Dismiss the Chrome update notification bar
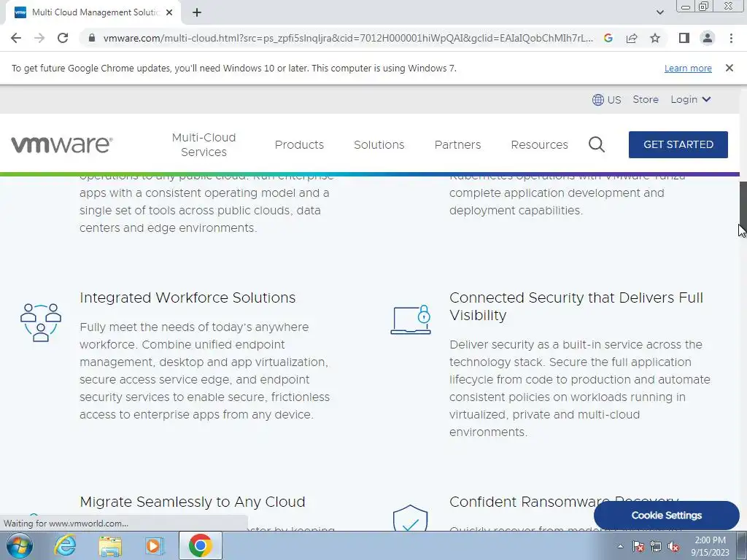 pyautogui.click(x=729, y=68)
